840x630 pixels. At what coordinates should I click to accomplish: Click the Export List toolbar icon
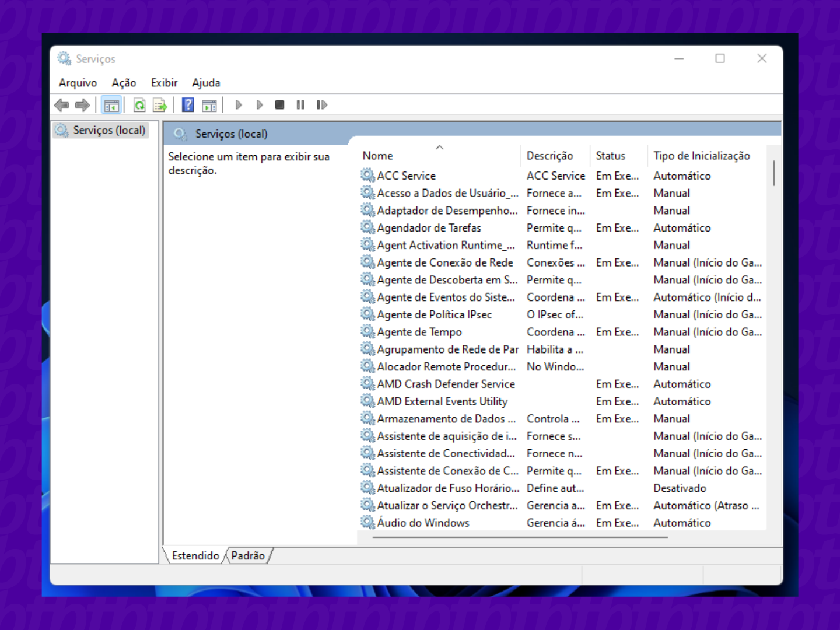click(160, 105)
